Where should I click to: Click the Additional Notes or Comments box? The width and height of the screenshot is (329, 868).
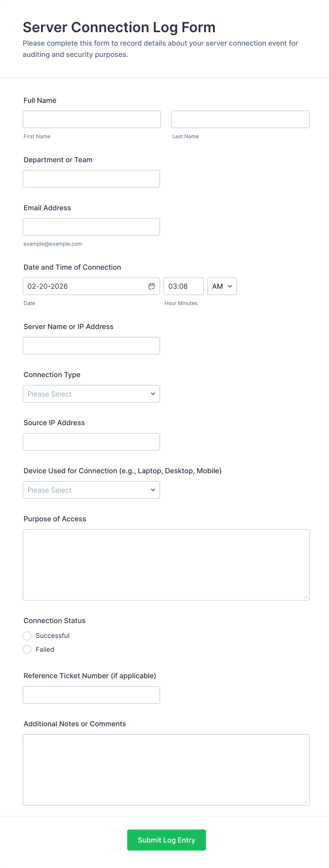click(166, 770)
